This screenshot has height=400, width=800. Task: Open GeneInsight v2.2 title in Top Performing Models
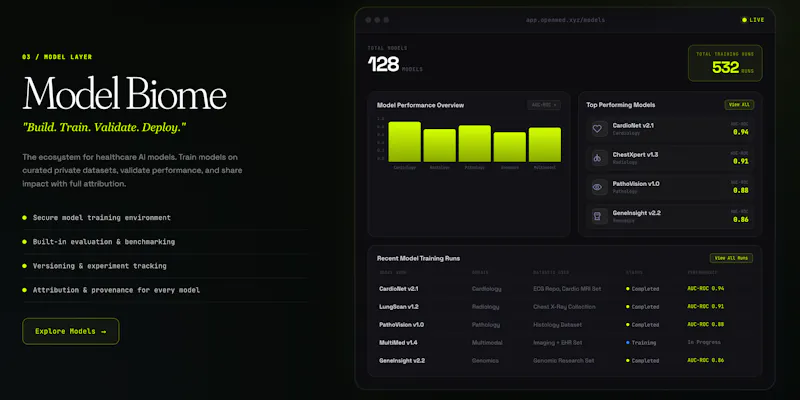click(637, 213)
